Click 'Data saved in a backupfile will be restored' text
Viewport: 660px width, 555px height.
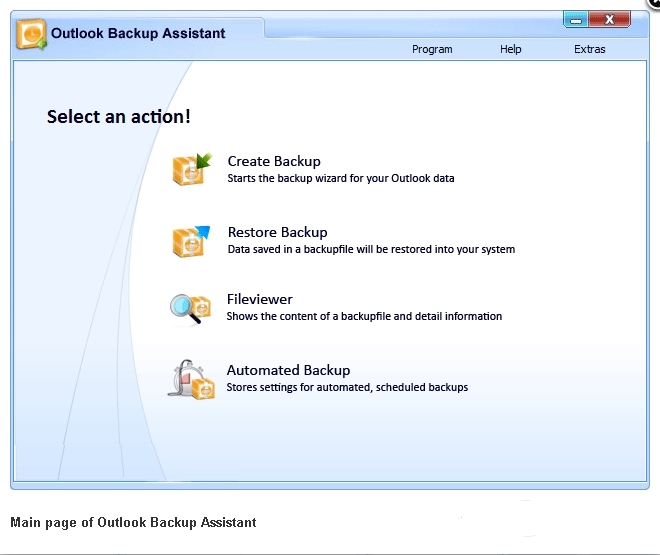tap(371, 250)
